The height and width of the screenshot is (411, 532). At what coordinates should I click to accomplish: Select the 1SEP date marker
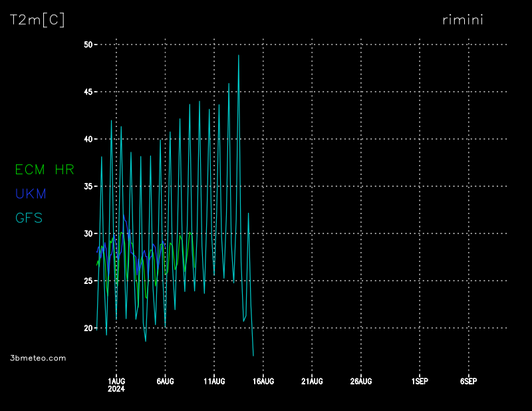tap(420, 381)
